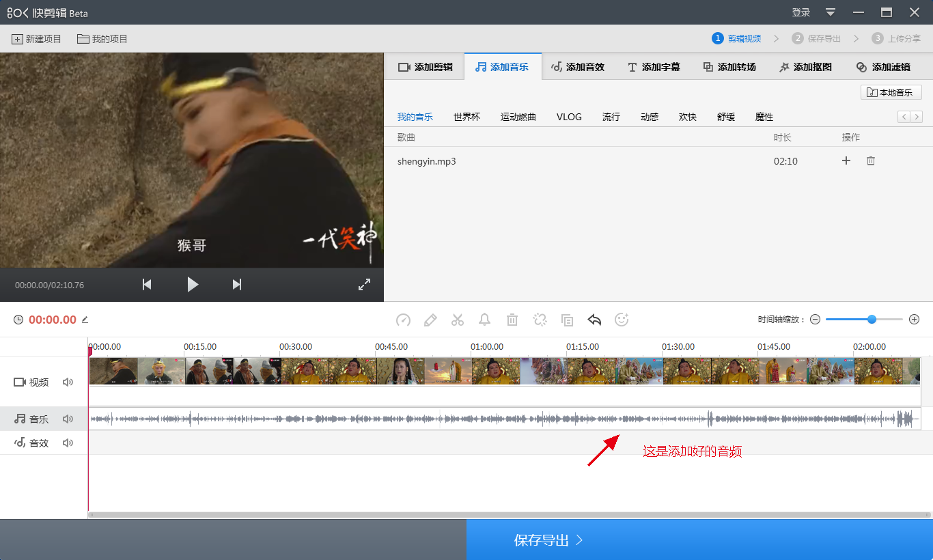Zoom in the timeline with plus button
The width and height of the screenshot is (933, 560).
pyautogui.click(x=915, y=320)
